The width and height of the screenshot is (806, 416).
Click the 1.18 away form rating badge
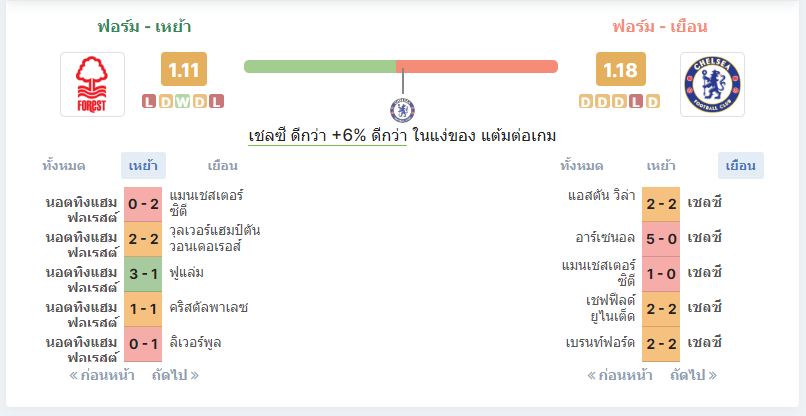coord(620,69)
